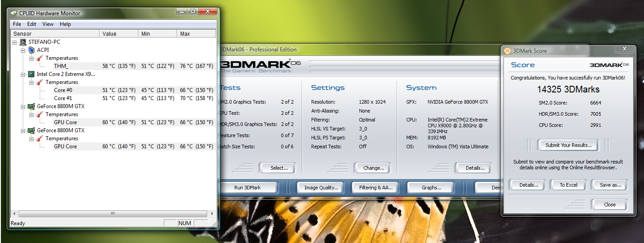Click the first GeForce 8800M GTX card icon

coord(31,106)
